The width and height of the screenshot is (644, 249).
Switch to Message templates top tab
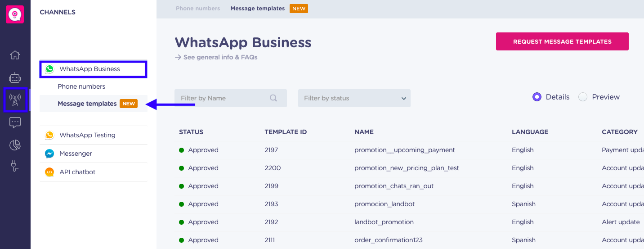pyautogui.click(x=257, y=9)
